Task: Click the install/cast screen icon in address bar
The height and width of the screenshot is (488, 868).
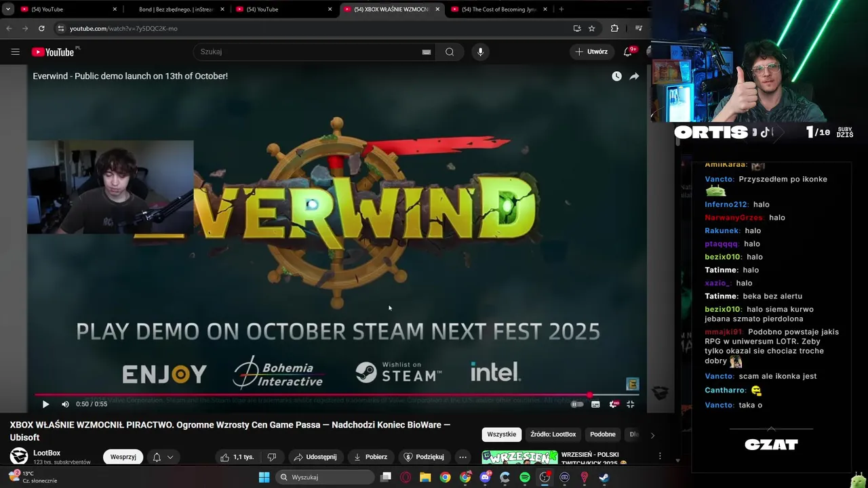Action: pos(577,28)
